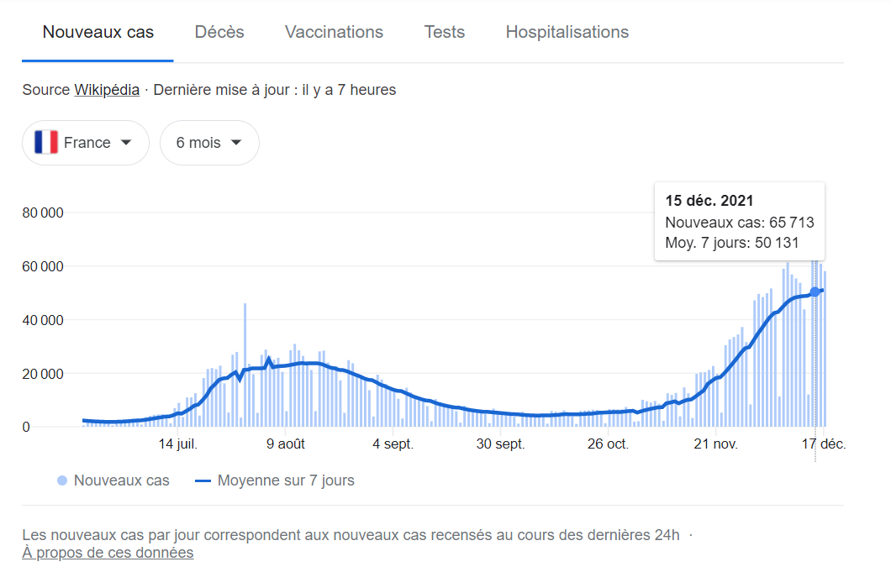Viewport: 891px width, 588px height.
Task: Expand the France country dropdown arrow
Action: click(126, 143)
